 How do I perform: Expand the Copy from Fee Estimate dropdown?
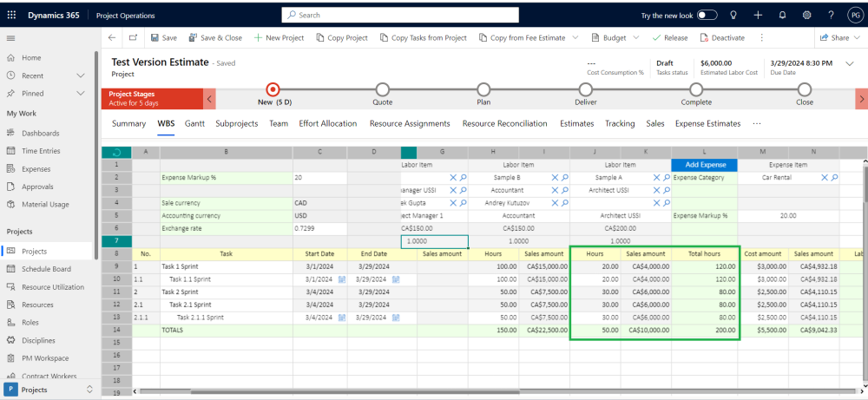(574, 38)
